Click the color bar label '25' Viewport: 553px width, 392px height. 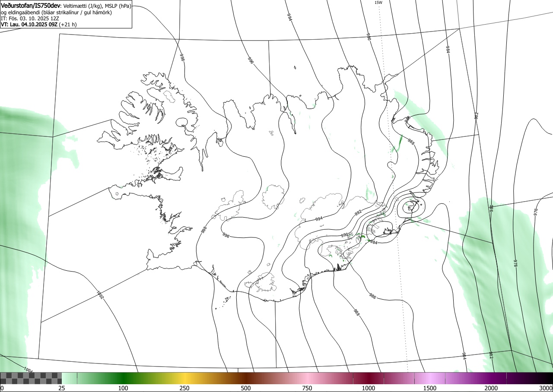point(62,388)
